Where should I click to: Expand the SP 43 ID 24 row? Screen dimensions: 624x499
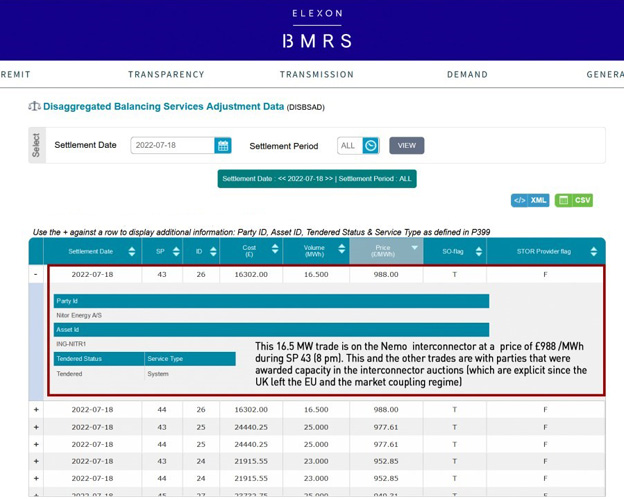tap(36, 461)
